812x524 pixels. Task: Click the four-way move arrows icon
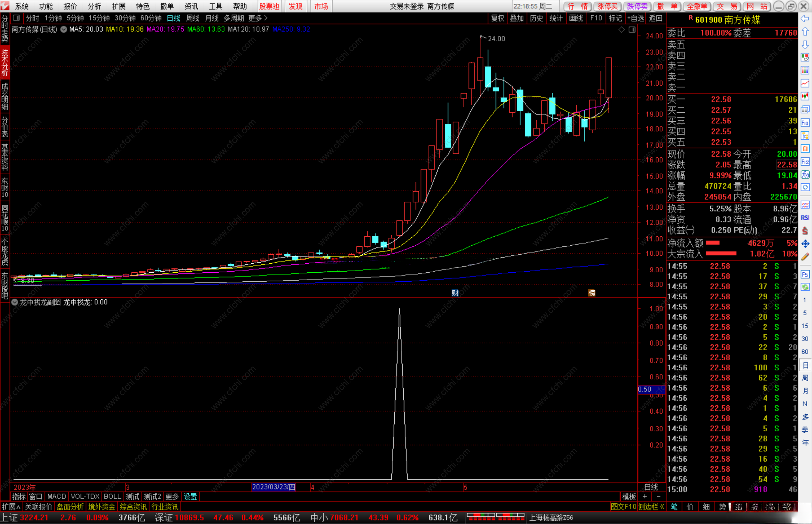[805, 244]
